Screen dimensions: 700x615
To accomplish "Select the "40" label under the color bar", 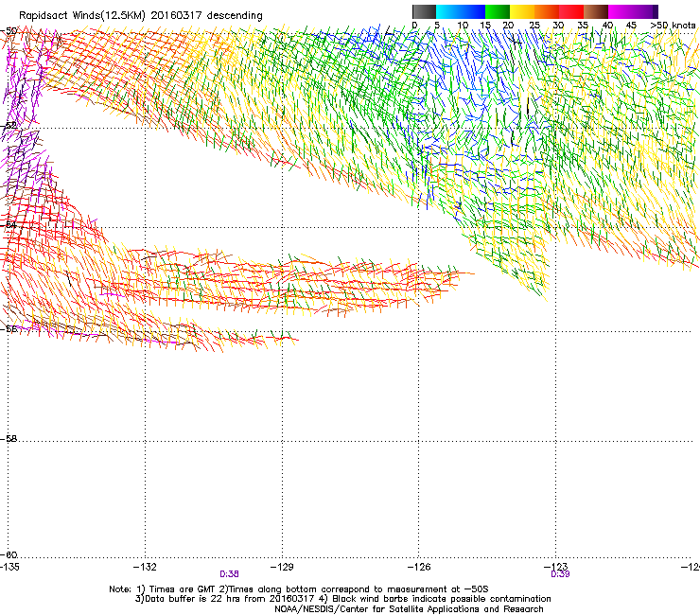I will (x=607, y=26).
